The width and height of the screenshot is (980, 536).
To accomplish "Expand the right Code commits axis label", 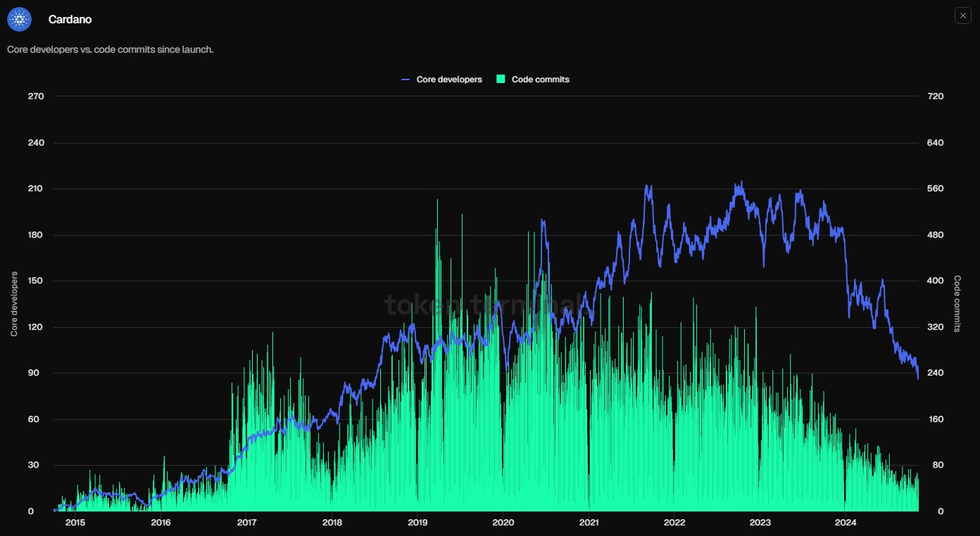I will [956, 303].
